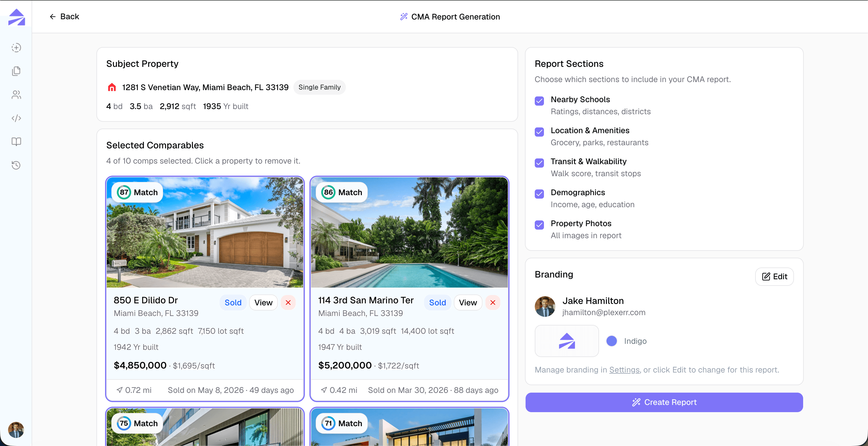Viewport: 868px width, 446px height.
Task: Remove 114 3rd San Marino Ter with red X
Action: coord(493,302)
